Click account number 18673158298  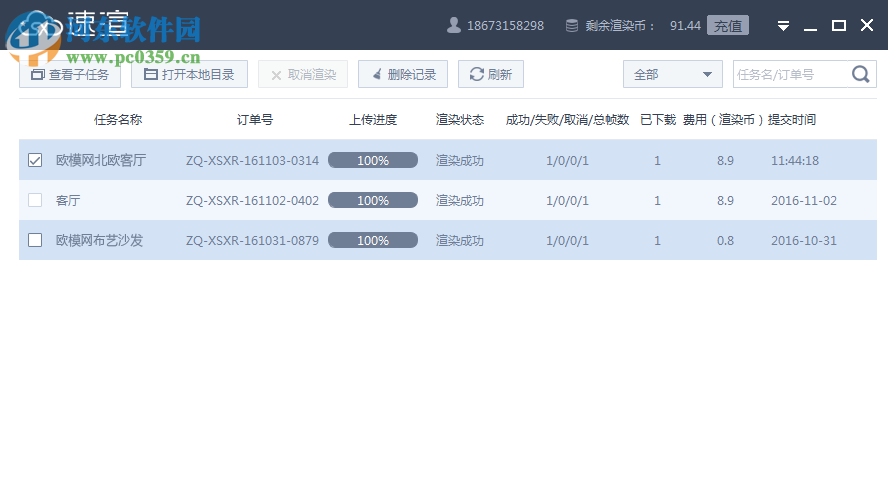pos(505,26)
